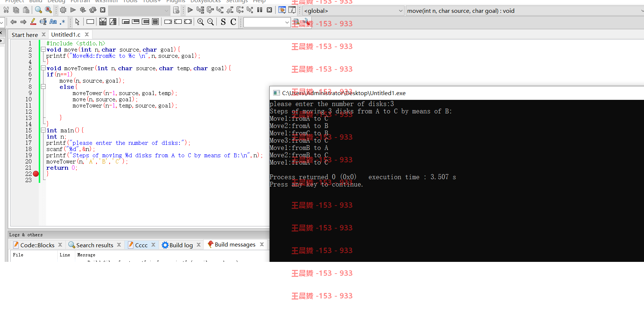Zoom in the editor view
The height and width of the screenshot is (316, 644).
(201, 22)
